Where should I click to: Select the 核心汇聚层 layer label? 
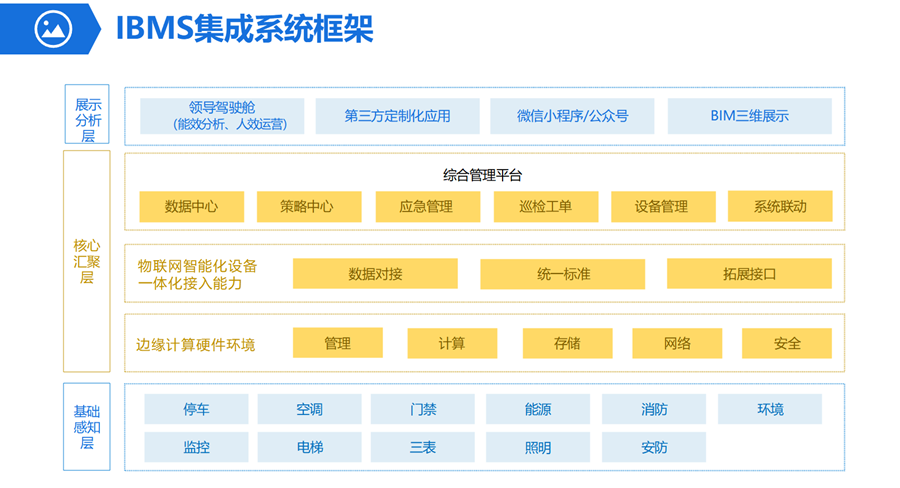pyautogui.click(x=87, y=261)
